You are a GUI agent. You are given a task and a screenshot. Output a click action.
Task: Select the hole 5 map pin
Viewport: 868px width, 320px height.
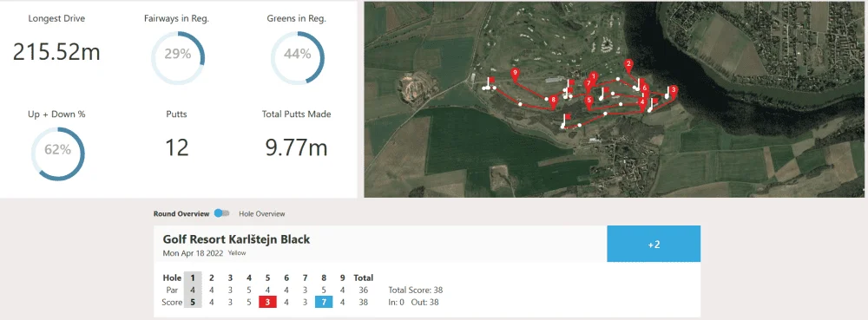tap(589, 101)
